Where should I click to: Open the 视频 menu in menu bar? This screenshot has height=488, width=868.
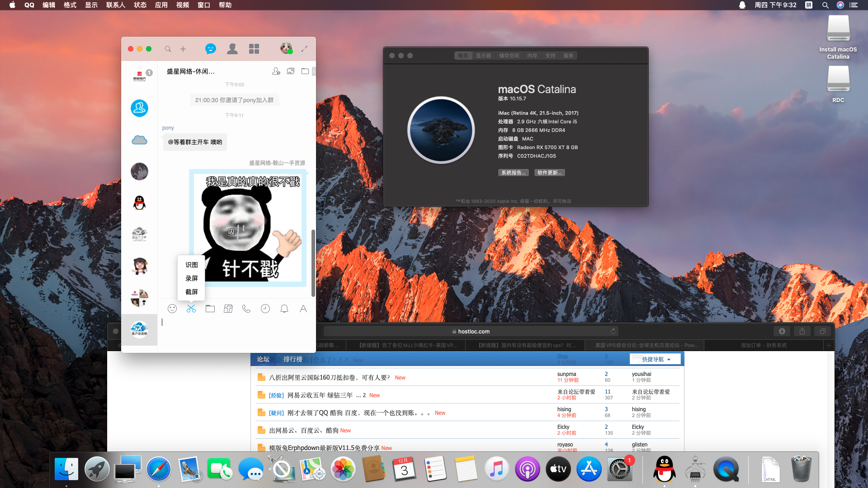click(183, 5)
